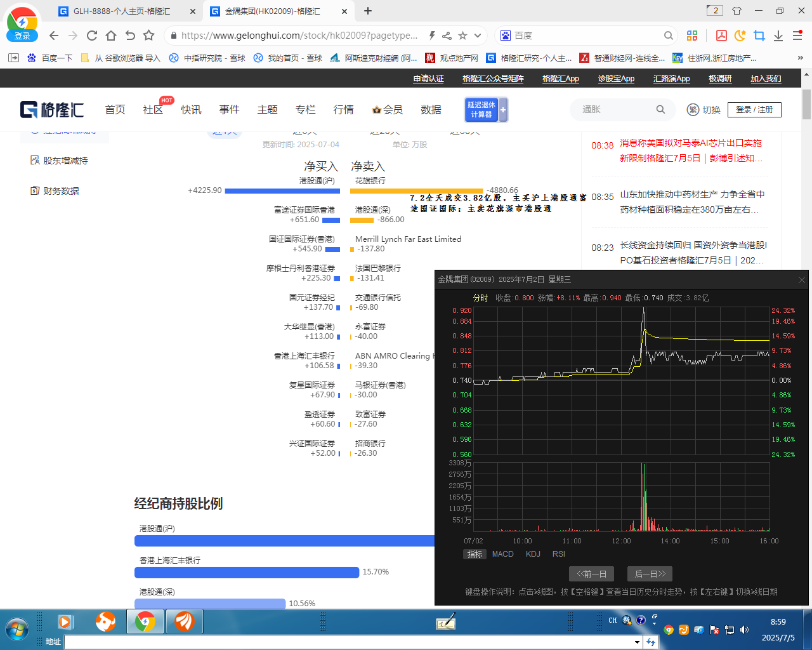The image size is (812, 650).
Task: Share this page via the share icon
Action: tap(447, 36)
